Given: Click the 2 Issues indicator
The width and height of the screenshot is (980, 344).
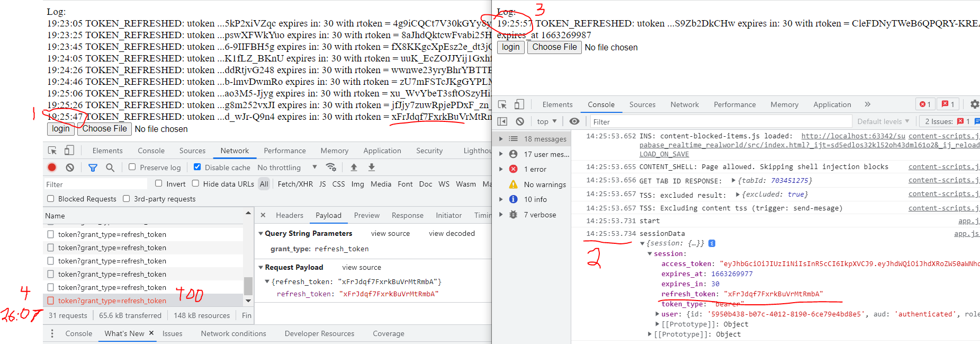Looking at the screenshot, I should 949,121.
